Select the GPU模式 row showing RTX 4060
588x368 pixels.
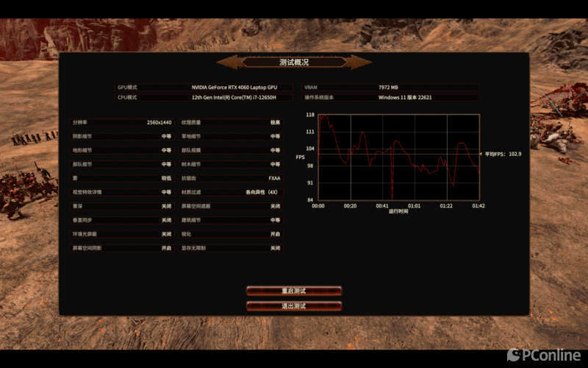point(204,88)
